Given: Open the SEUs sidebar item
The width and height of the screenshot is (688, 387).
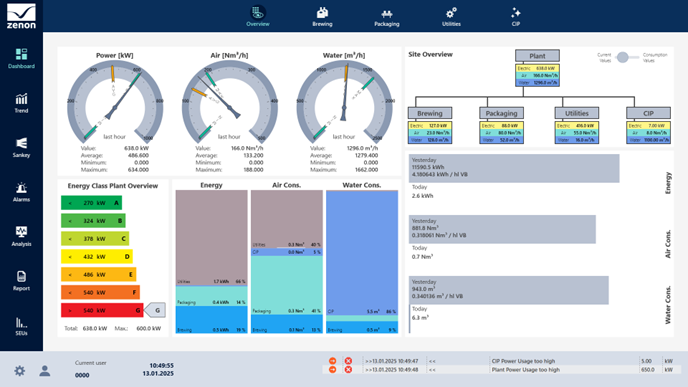Looking at the screenshot, I should 21,327.
